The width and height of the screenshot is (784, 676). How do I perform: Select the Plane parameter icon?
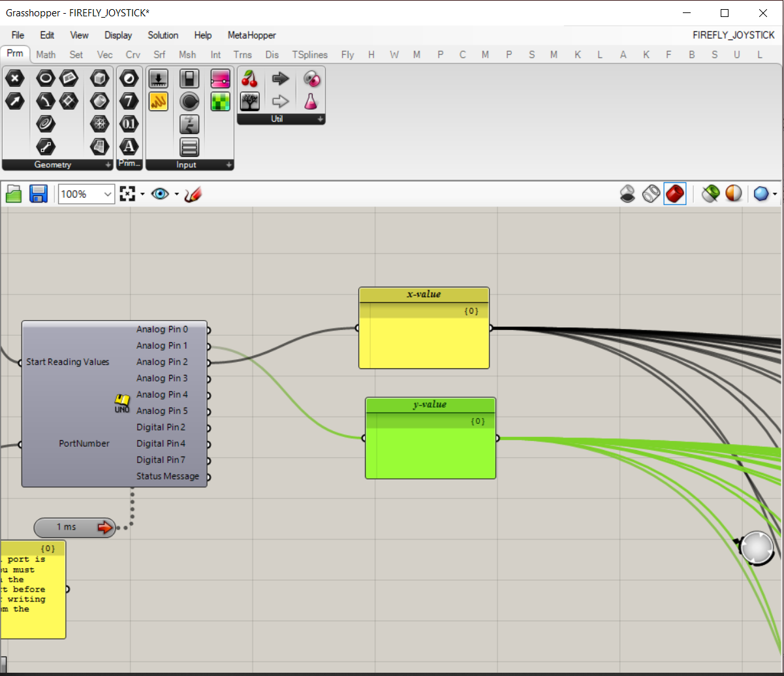point(69,79)
